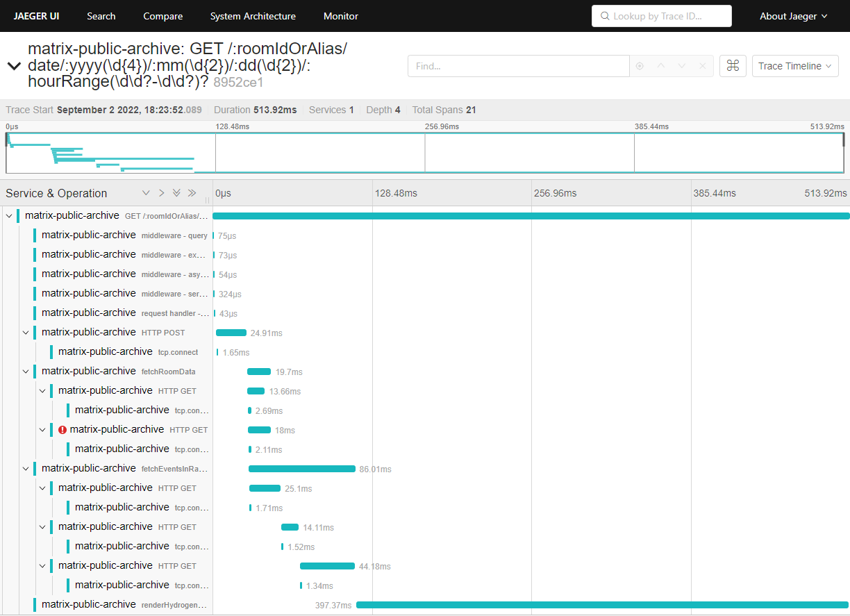Click the column resize handle by Service & Operation
This screenshot has height=616, width=850.
click(207, 199)
